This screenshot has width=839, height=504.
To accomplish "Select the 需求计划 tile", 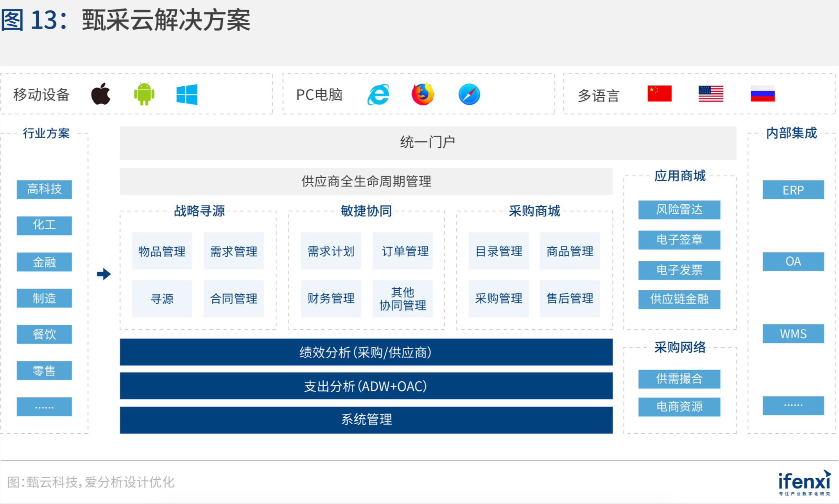I will pyautogui.click(x=331, y=251).
